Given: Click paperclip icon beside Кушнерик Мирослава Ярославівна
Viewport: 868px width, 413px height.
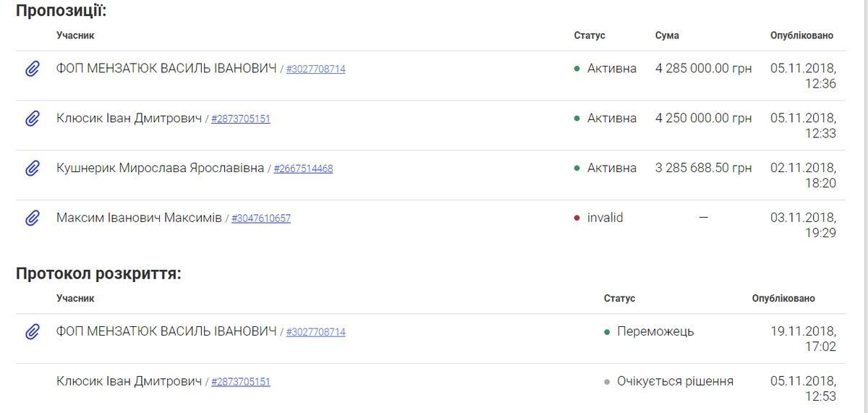Looking at the screenshot, I should pyautogui.click(x=32, y=169).
